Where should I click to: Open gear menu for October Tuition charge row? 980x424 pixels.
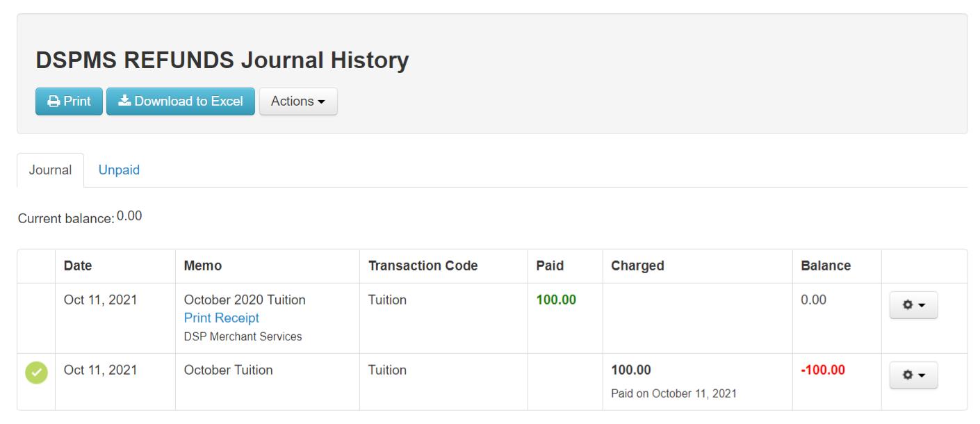[913, 375]
